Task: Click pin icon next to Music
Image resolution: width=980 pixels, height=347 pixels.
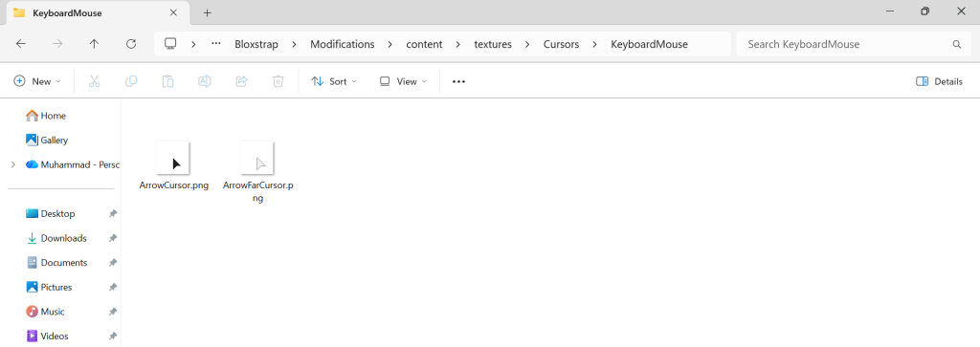Action: coord(113,312)
